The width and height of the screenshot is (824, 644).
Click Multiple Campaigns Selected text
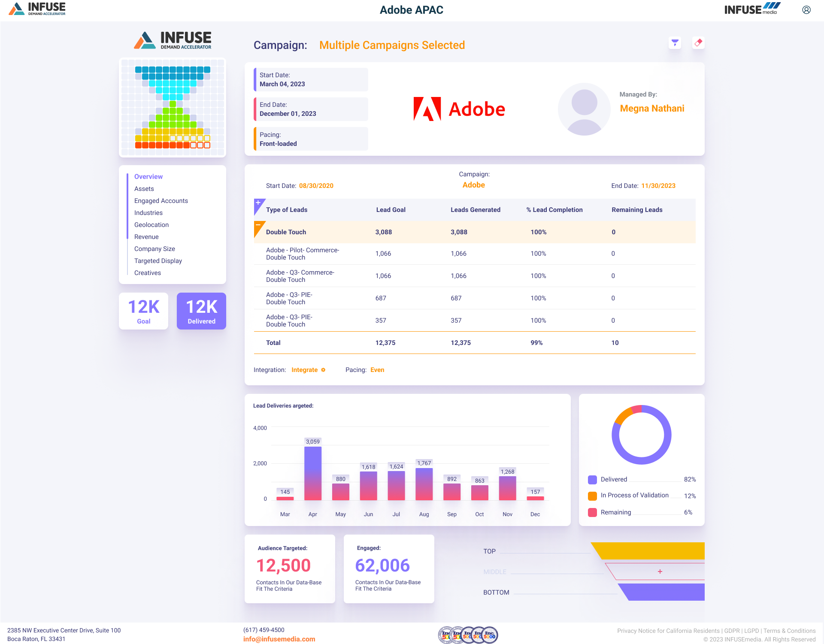[392, 45]
